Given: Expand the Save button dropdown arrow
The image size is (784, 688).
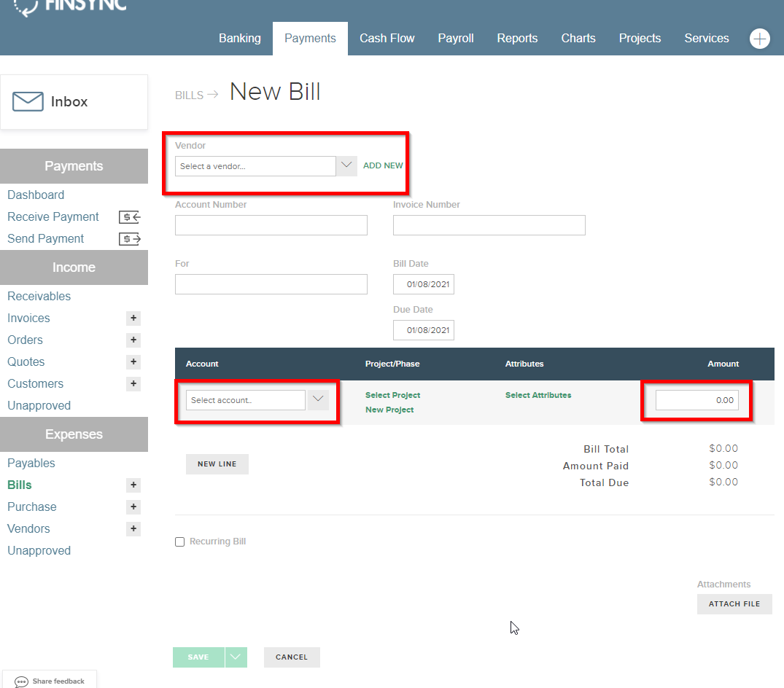Looking at the screenshot, I should pyautogui.click(x=236, y=657).
